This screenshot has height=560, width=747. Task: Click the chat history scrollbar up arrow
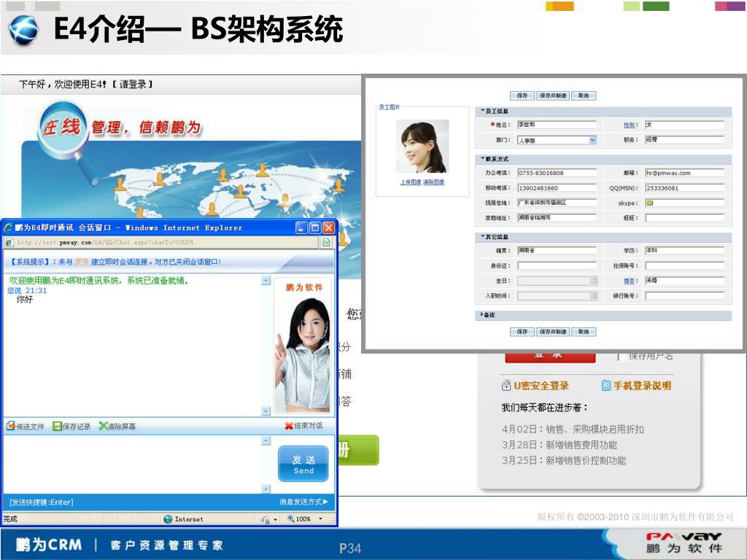(x=266, y=281)
